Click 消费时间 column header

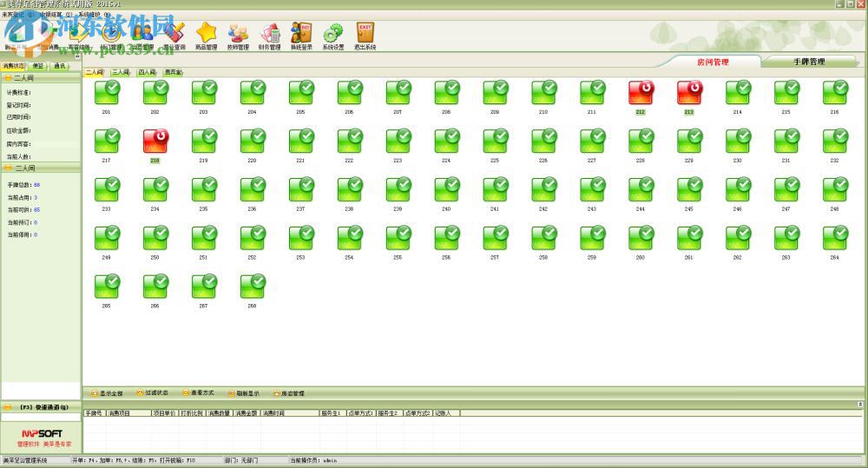(290, 413)
